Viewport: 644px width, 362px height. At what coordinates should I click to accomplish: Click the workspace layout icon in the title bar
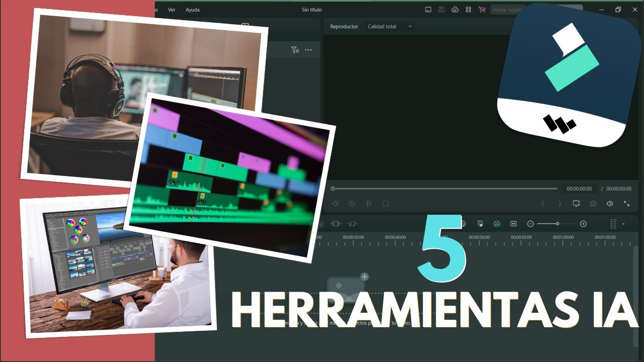click(x=428, y=10)
